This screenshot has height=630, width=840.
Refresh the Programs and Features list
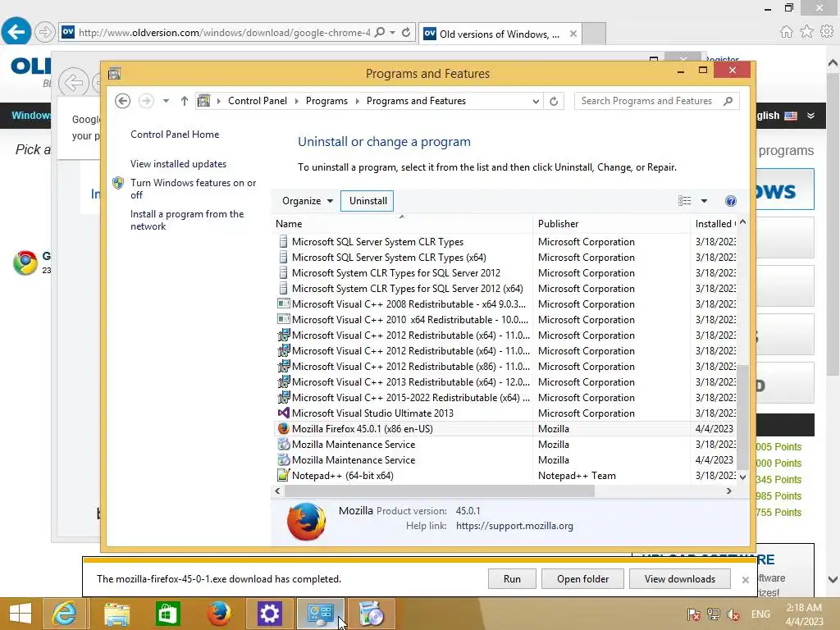pyautogui.click(x=554, y=101)
